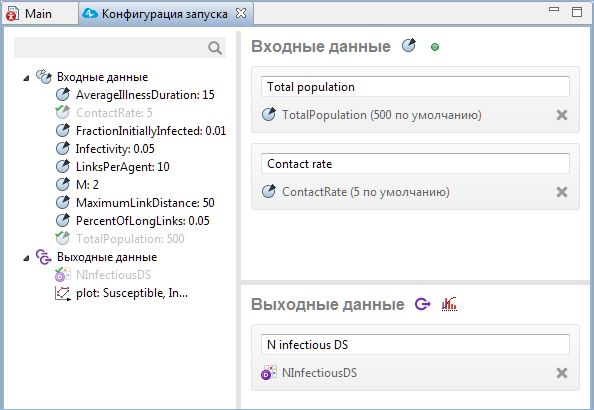Remove TotalPopulation from inputs with the X

tap(562, 115)
